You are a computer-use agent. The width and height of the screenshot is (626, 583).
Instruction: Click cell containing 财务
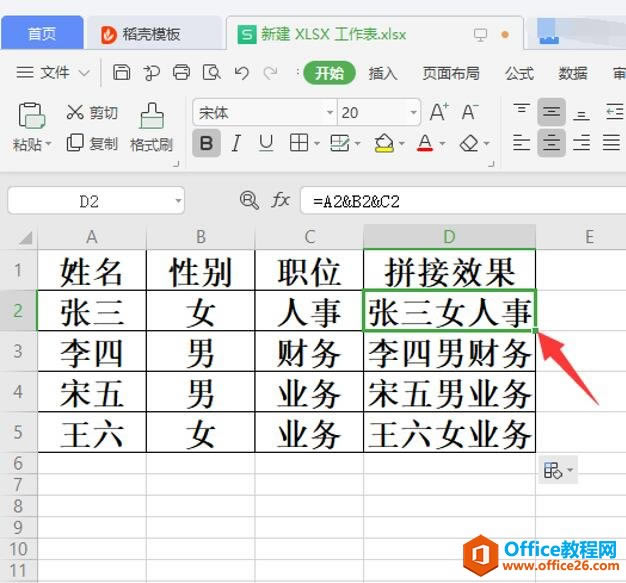309,351
